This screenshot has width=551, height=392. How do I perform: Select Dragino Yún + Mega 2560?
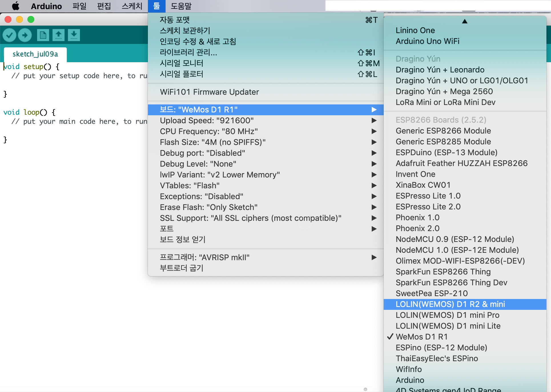[x=465, y=91]
